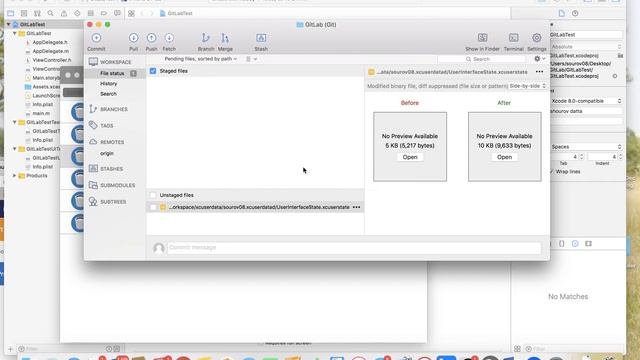
Task: Open the Absolute location dropdown in Xcode
Action: (x=586, y=47)
